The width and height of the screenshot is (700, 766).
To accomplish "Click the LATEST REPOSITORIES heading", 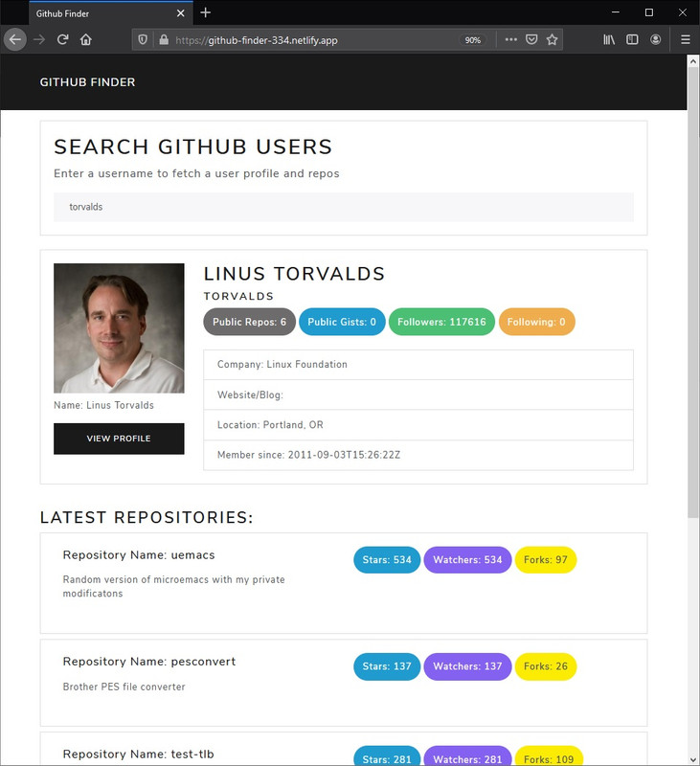I will click(x=147, y=517).
